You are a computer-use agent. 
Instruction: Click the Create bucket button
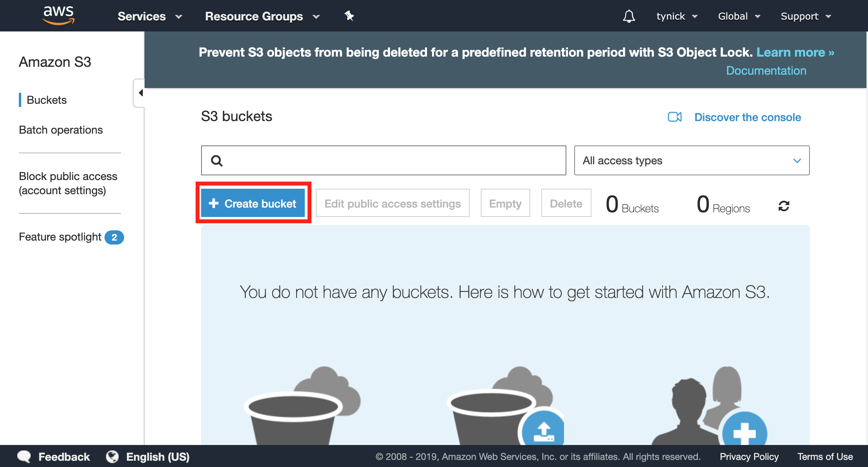click(x=253, y=203)
